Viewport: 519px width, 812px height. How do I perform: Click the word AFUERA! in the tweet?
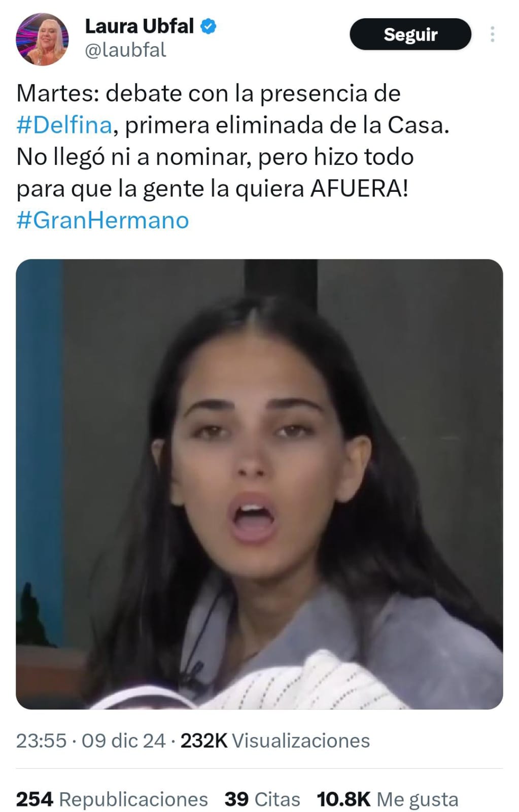359,189
